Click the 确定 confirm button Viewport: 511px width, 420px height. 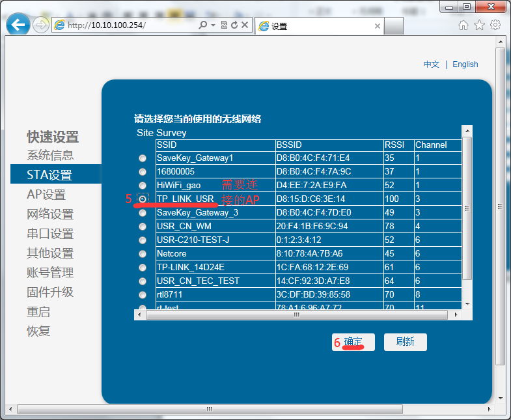tap(353, 343)
